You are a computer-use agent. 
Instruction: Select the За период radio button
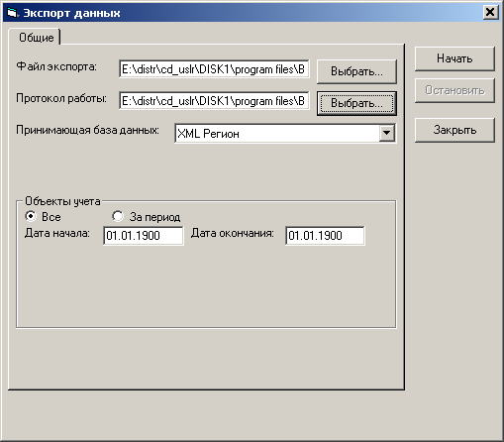pos(118,216)
